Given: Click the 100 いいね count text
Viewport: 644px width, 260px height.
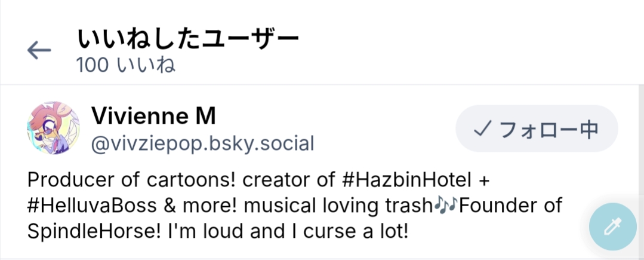Looking at the screenshot, I should [x=125, y=65].
